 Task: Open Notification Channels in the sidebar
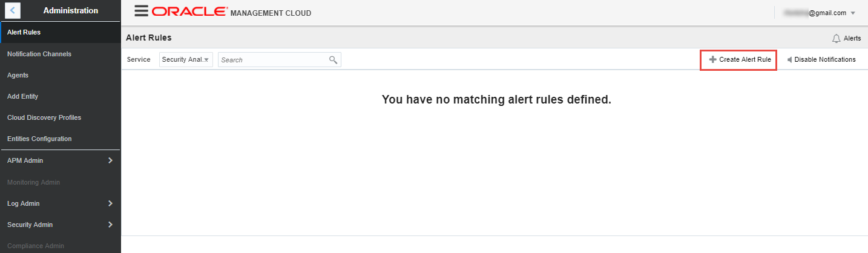click(x=61, y=54)
